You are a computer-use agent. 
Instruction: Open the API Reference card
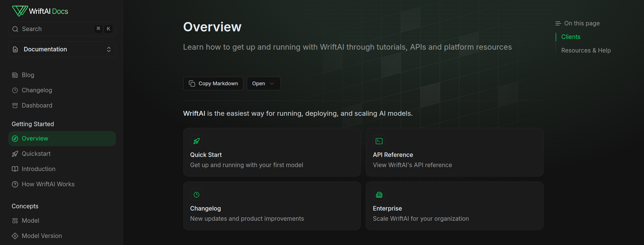(455, 152)
